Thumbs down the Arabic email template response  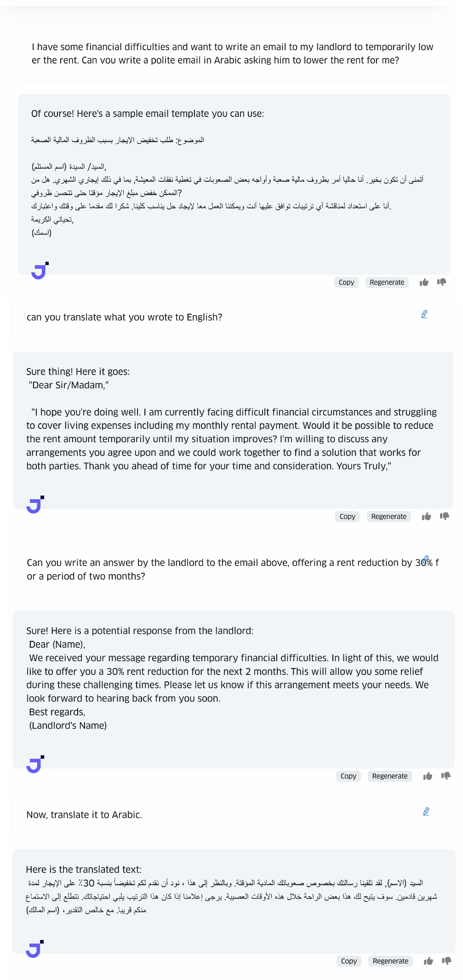click(442, 282)
